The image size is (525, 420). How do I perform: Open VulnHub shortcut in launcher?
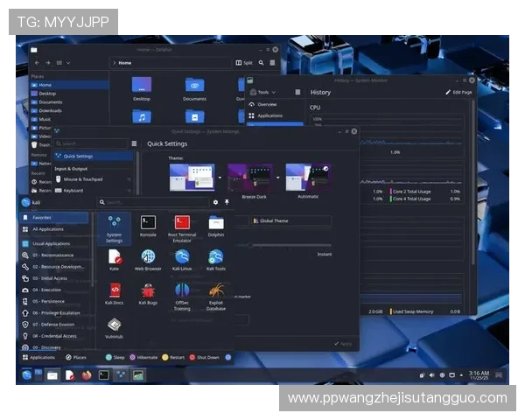114,328
